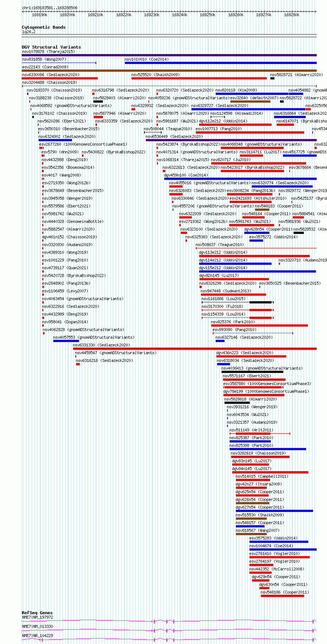Click the DGV Structural Variants track title
This screenshot has height=644, width=327.
51,47
